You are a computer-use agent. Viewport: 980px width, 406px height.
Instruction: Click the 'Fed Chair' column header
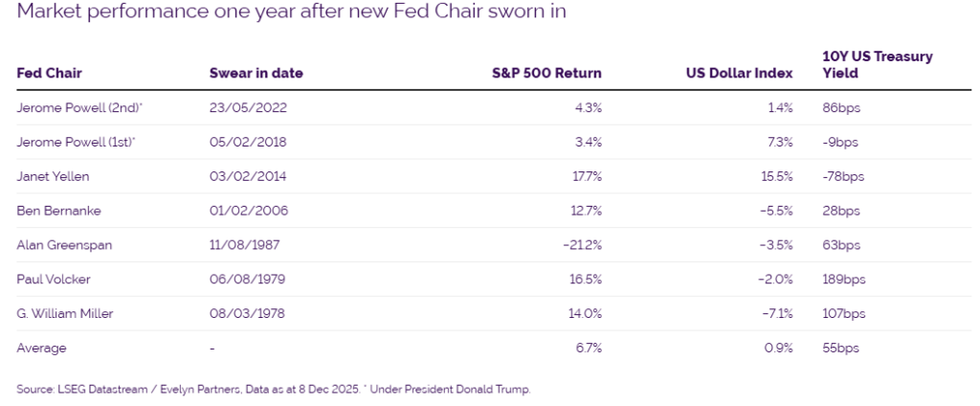point(48,74)
